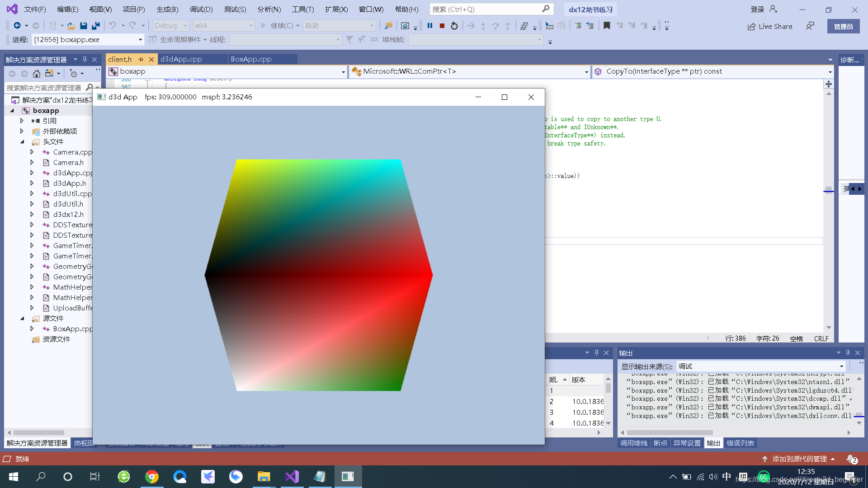The height and width of the screenshot is (488, 868).
Task: Toggle auto-hide pin on the 输出 panel
Action: tap(848, 353)
